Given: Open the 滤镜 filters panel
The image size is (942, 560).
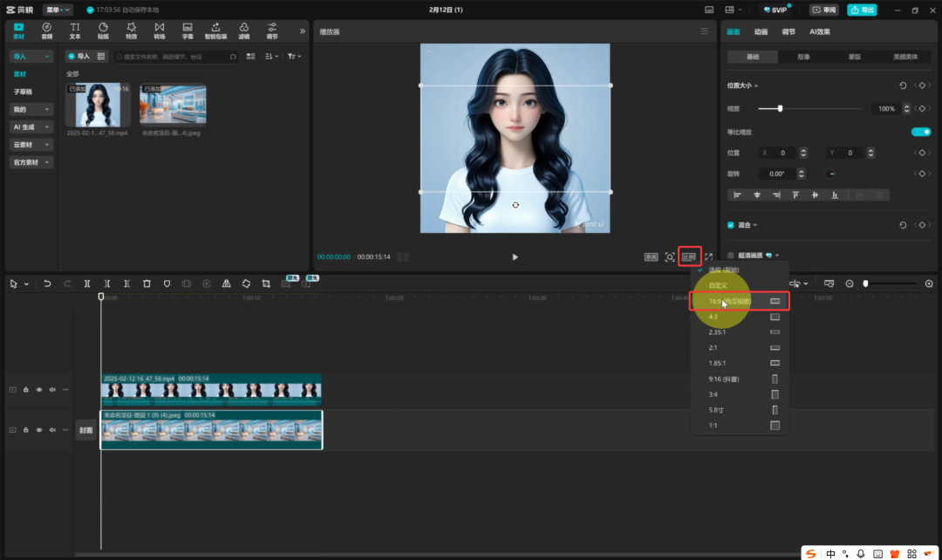Looking at the screenshot, I should [244, 31].
